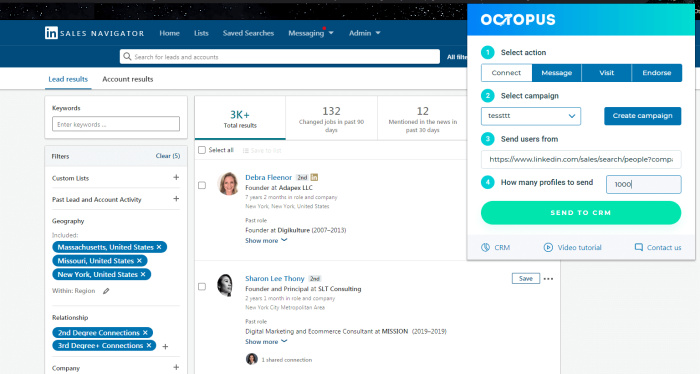Add a Company filter with plus icon

click(x=176, y=368)
